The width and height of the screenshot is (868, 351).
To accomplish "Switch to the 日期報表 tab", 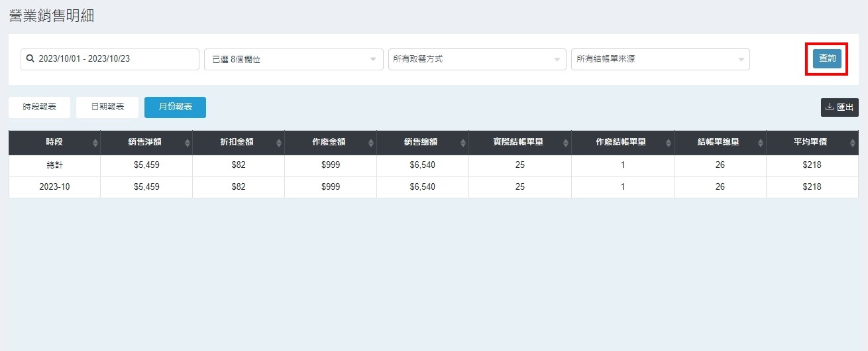I will (x=107, y=107).
